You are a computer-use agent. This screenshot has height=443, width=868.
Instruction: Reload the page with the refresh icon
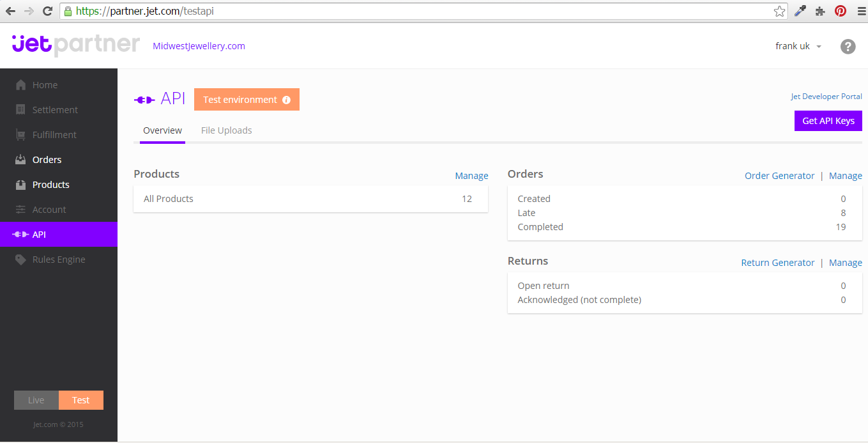47,11
